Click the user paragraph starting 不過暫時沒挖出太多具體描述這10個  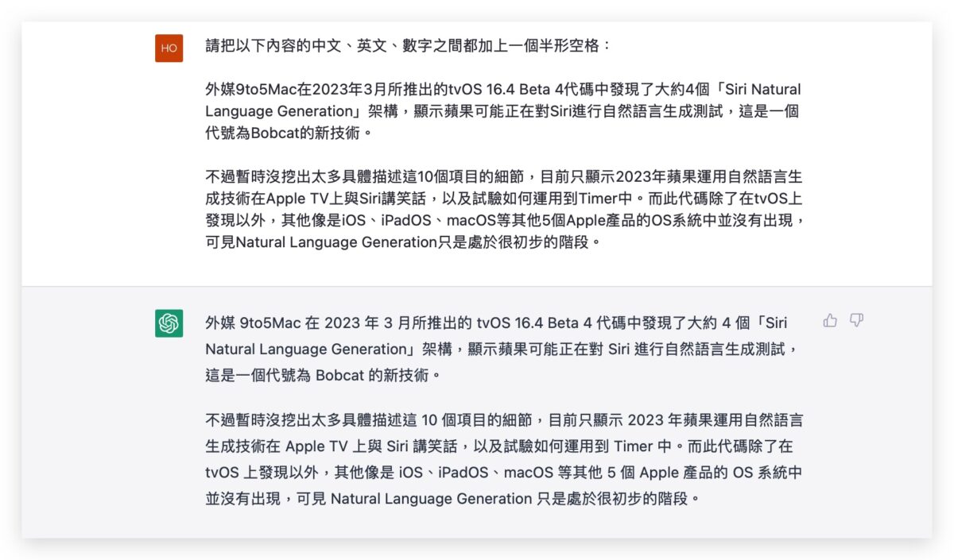click(506, 209)
